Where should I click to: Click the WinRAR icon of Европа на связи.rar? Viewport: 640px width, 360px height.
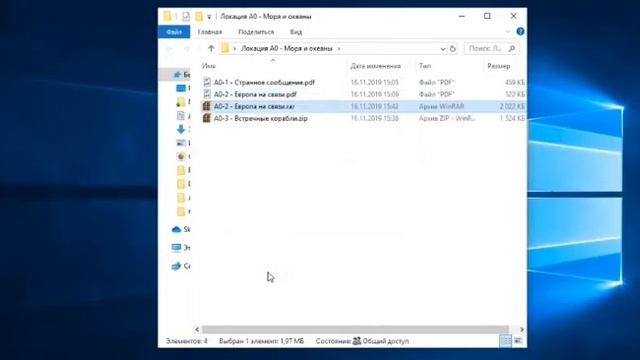click(207, 106)
